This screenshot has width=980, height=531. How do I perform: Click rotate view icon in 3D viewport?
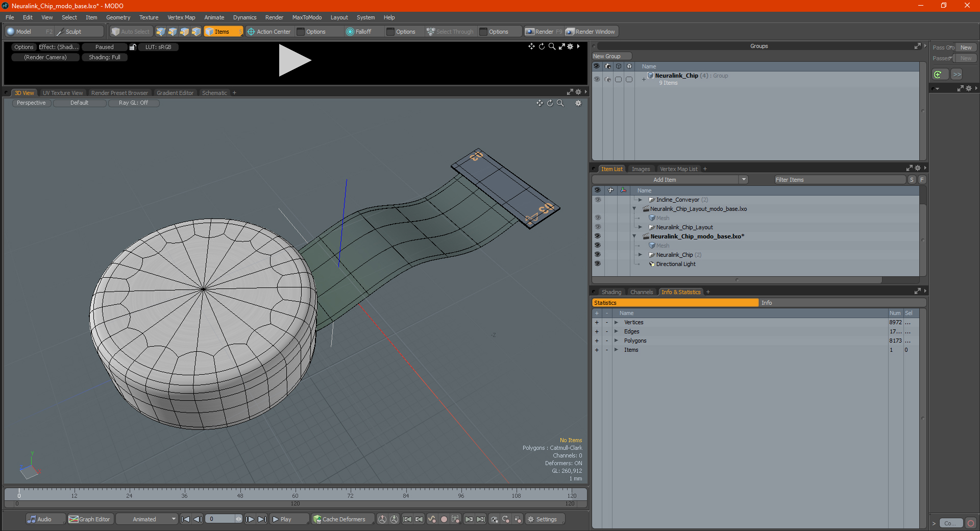(550, 103)
